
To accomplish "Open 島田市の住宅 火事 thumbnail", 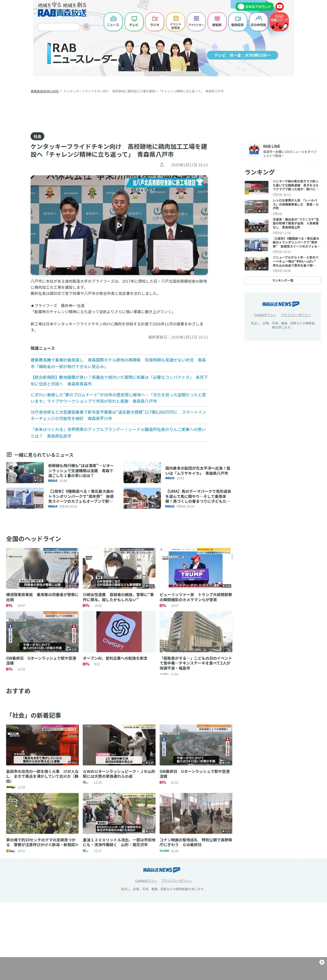I will (x=42, y=745).
